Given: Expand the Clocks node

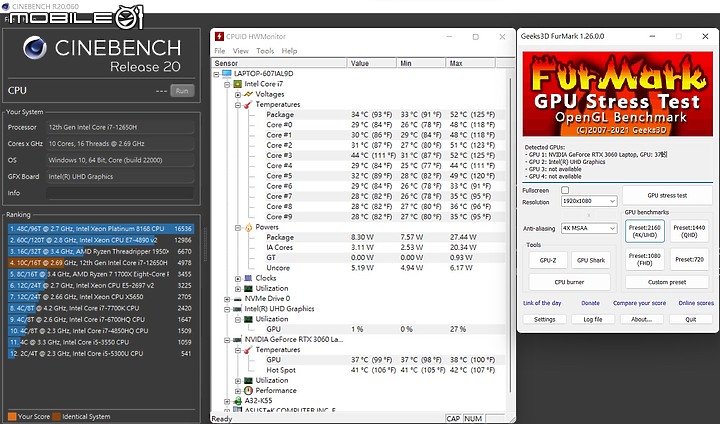Looking at the screenshot, I should pyautogui.click(x=237, y=278).
